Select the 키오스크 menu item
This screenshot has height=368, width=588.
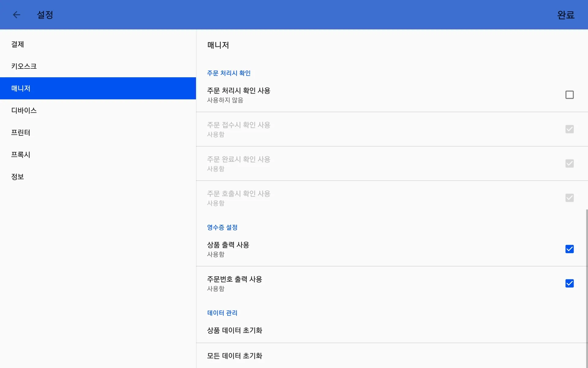(x=24, y=67)
